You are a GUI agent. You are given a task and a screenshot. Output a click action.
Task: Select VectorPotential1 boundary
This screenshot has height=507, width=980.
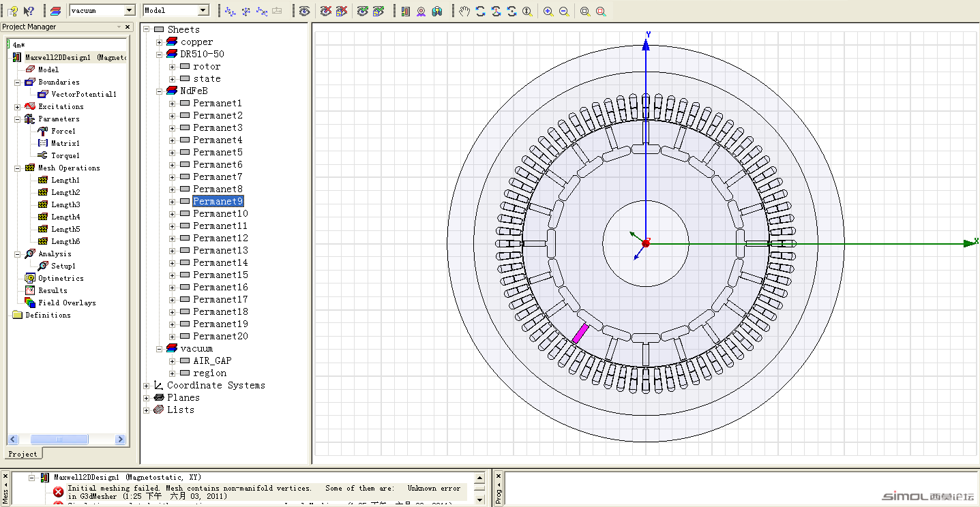(x=84, y=94)
